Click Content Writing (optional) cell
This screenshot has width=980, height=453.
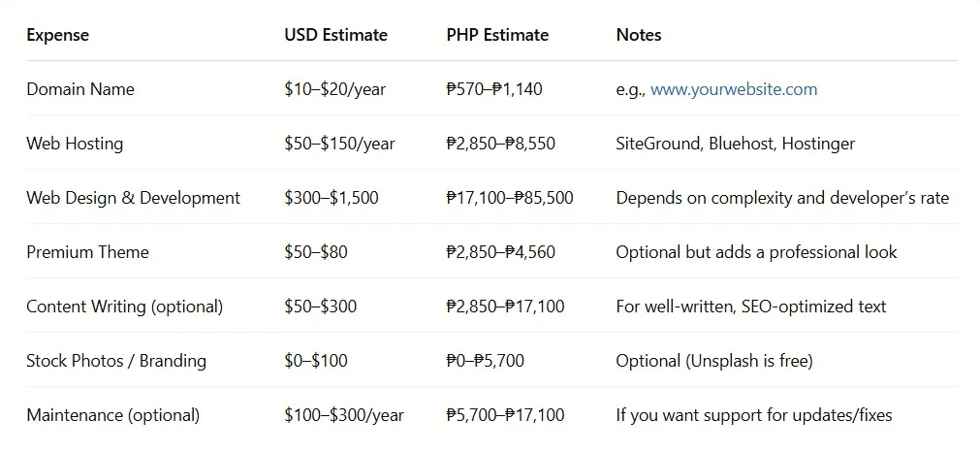click(x=124, y=307)
